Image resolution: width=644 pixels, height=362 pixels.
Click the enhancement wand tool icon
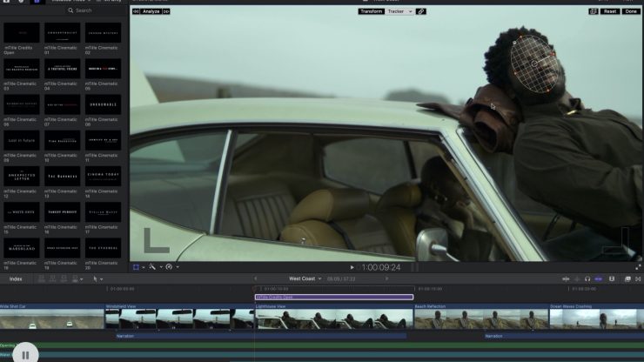tap(151, 267)
